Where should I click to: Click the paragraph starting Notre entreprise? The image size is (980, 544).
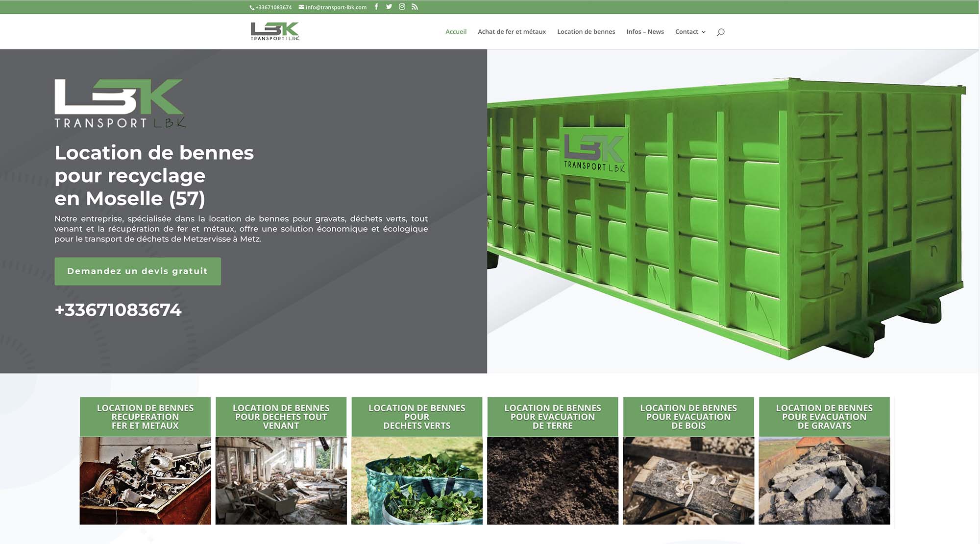[x=241, y=229]
